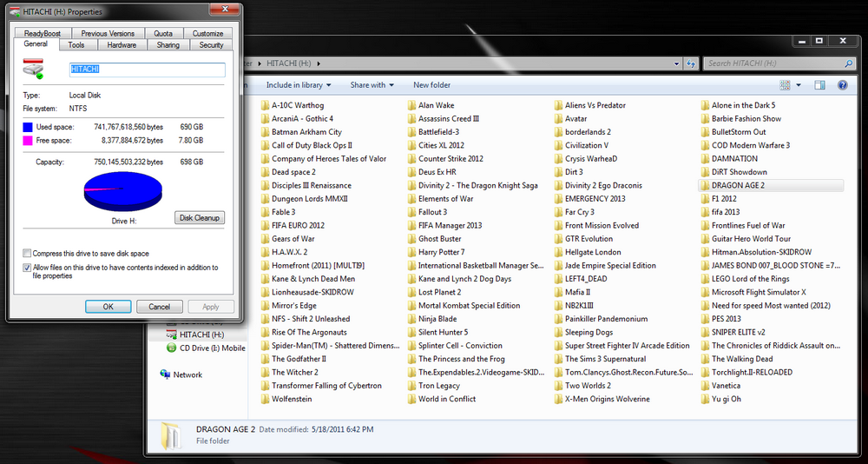
Task: Select the Network icon in navigation pane
Action: coord(165,375)
